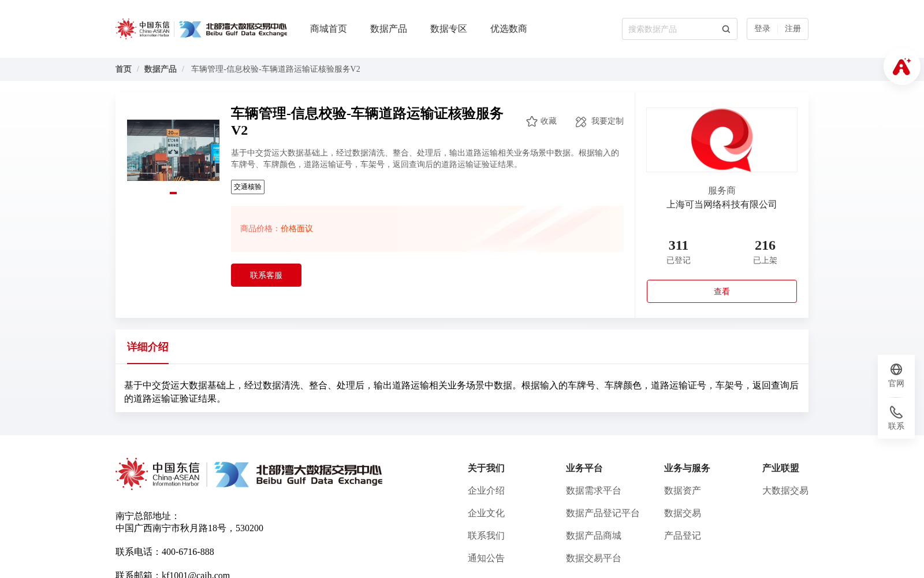The height and width of the screenshot is (578, 924).
Task: Click the 注册 register link
Action: tap(793, 29)
